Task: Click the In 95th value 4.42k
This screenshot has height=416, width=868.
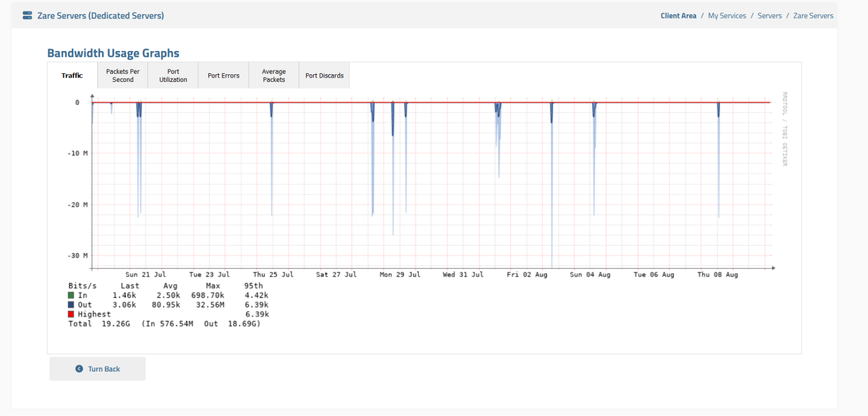Action: coord(257,295)
